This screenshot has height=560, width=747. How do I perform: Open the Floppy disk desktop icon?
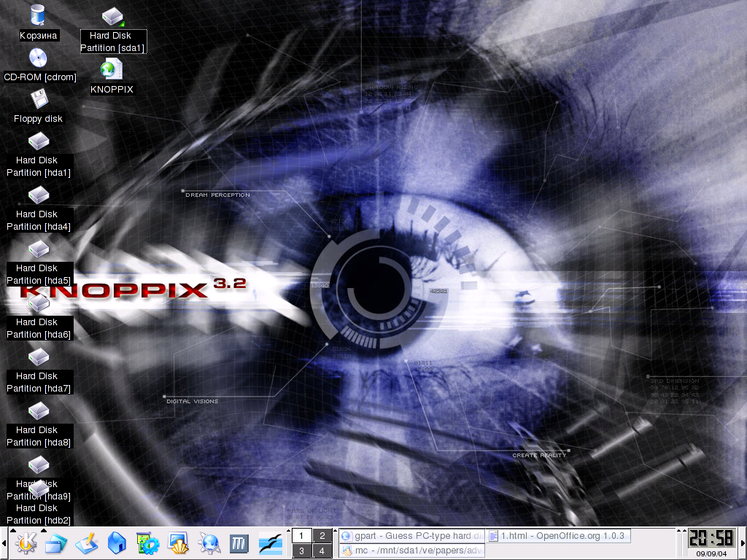pos(39,100)
